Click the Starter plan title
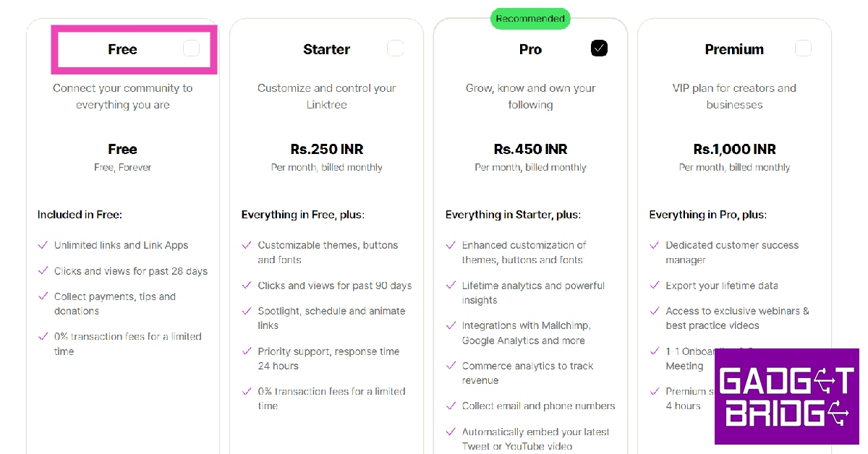The height and width of the screenshot is (454, 868). (x=326, y=49)
